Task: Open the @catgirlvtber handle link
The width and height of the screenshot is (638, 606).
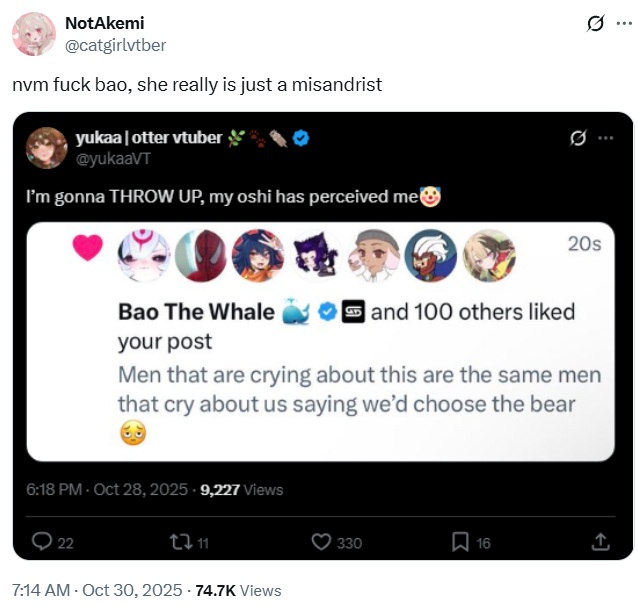Action: pyautogui.click(x=115, y=44)
